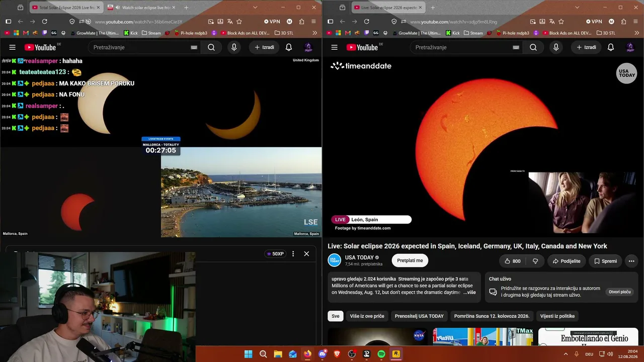
Task: Open Twitch bookmark in left browser window
Action: tap(45, 33)
